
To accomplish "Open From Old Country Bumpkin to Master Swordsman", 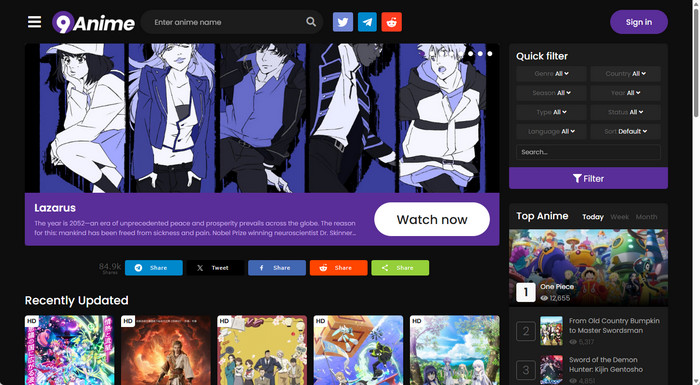I will coord(614,326).
